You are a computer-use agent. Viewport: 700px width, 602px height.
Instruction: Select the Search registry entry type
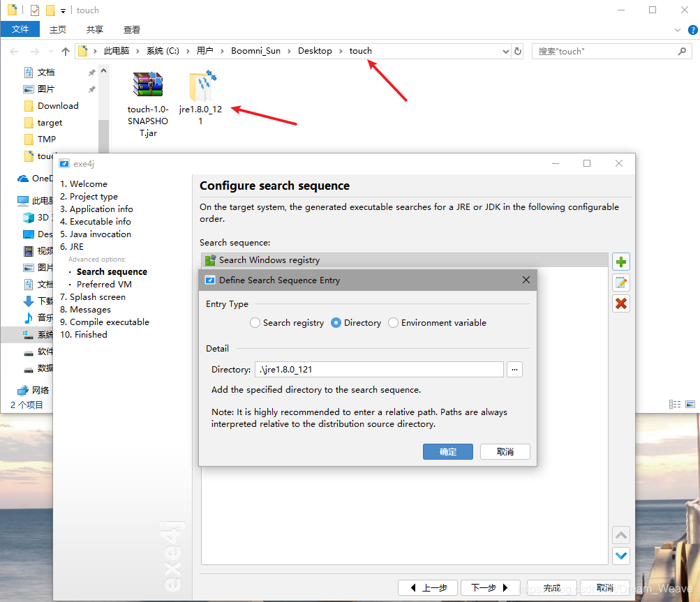[x=287, y=323]
